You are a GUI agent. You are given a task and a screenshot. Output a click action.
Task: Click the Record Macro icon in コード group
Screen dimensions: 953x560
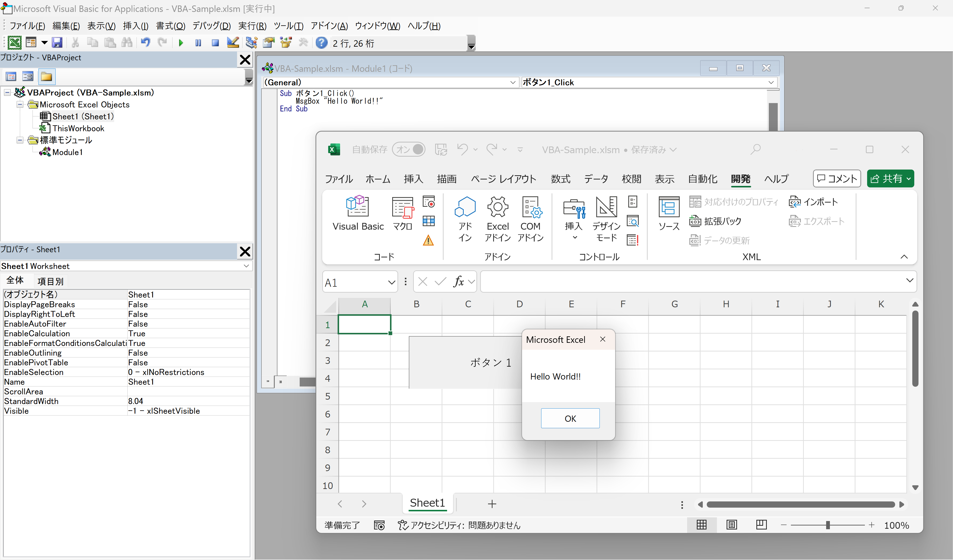(x=428, y=202)
